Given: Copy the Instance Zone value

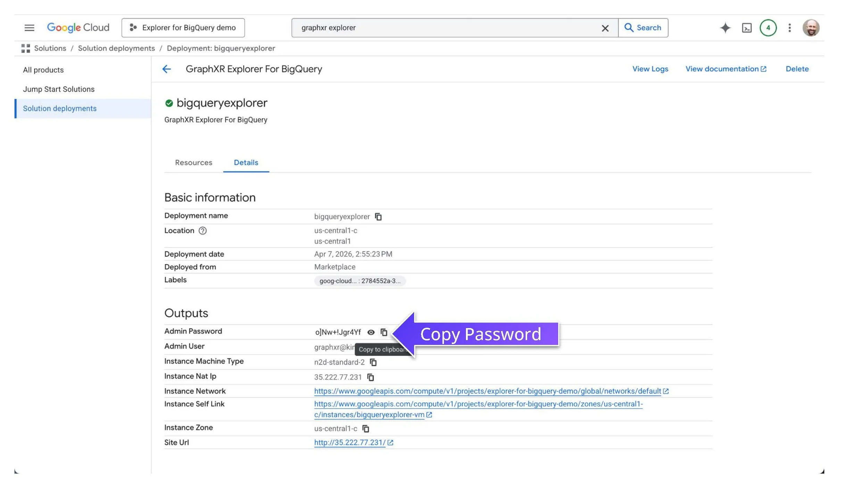Looking at the screenshot, I should coord(366,428).
